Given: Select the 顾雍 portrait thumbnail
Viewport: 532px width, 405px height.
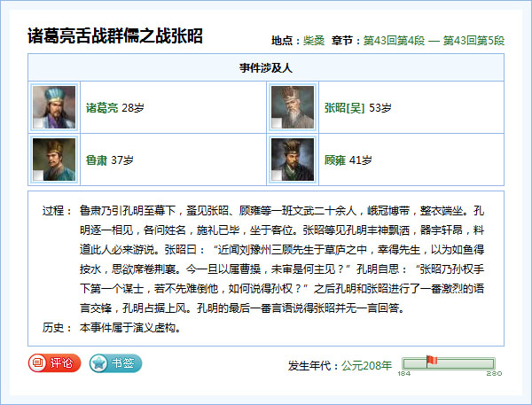Looking at the screenshot, I should click(292, 160).
